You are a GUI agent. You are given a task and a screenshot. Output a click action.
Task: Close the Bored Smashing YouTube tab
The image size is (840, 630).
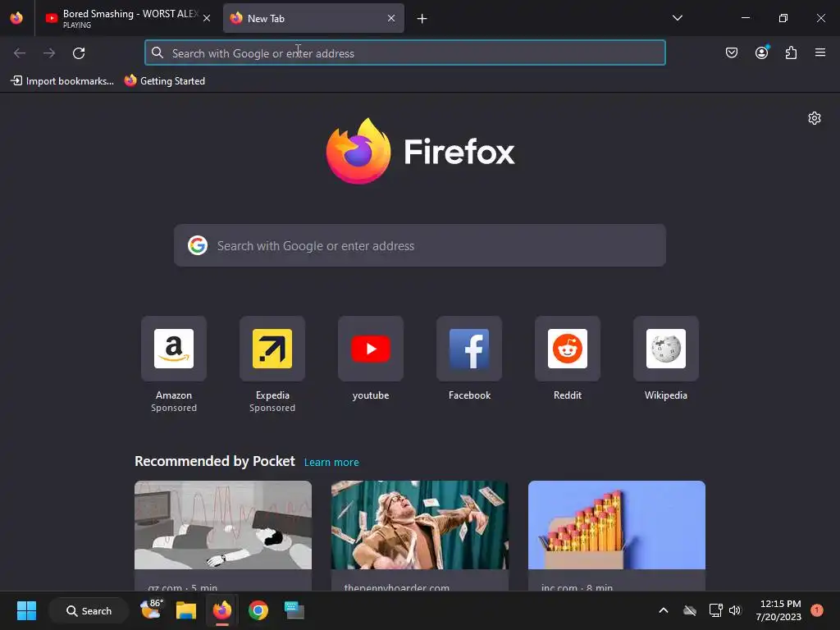point(207,18)
